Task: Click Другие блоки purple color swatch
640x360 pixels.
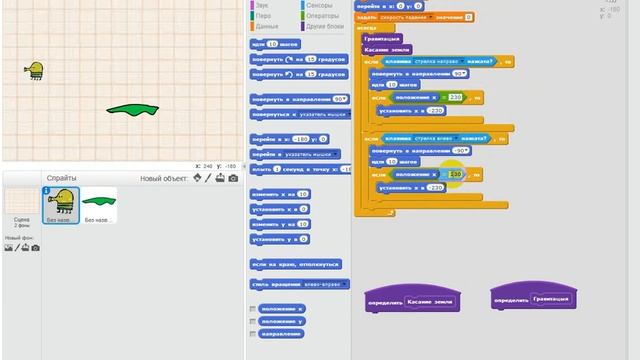Action: (x=302, y=27)
